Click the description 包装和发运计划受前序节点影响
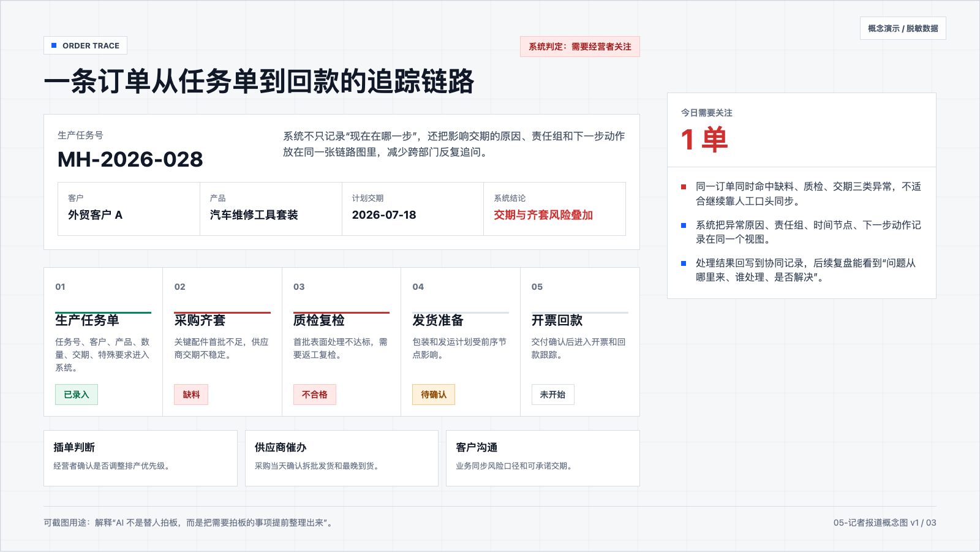Image resolution: width=980 pixels, height=552 pixels. 459,349
